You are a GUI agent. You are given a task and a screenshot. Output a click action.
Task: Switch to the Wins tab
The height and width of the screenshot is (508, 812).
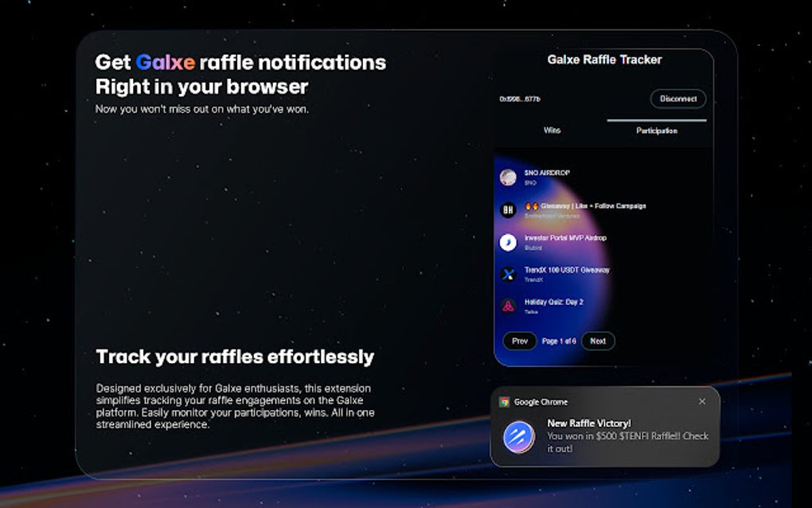coord(552,130)
